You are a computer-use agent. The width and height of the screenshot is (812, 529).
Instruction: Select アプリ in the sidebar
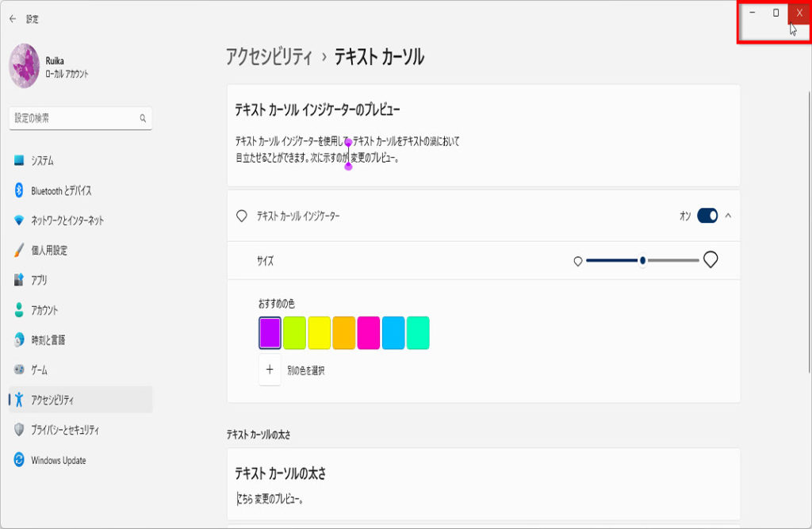[39, 280]
